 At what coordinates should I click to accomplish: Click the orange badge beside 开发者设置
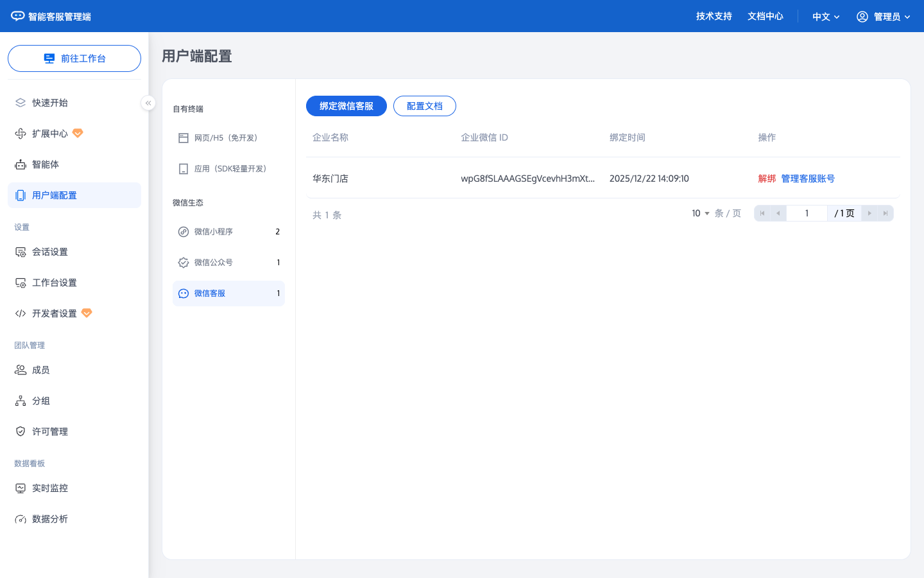87,313
